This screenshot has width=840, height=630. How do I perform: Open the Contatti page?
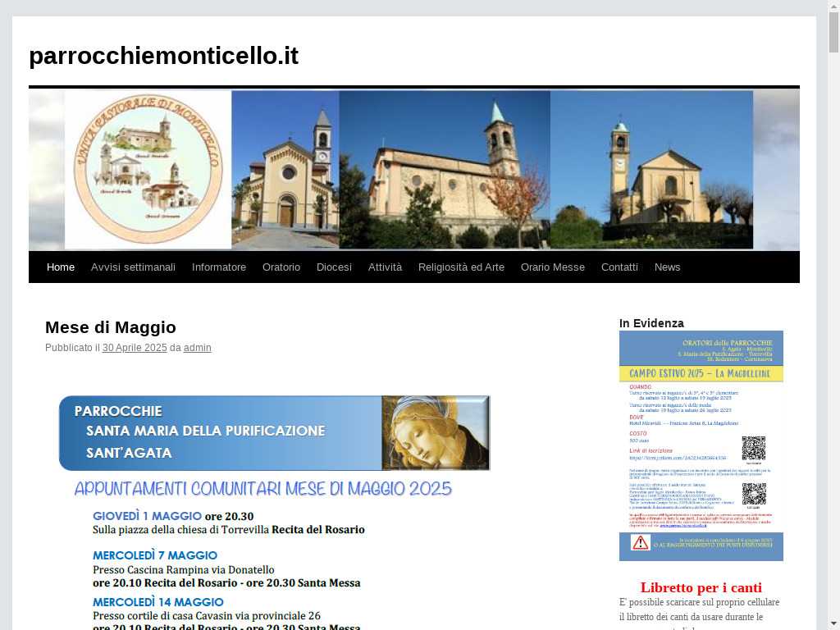(x=619, y=267)
